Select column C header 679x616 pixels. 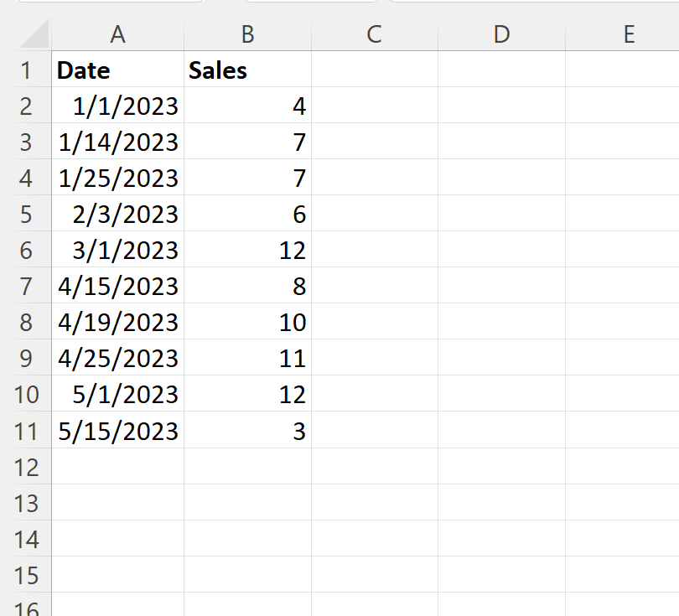[x=375, y=34]
